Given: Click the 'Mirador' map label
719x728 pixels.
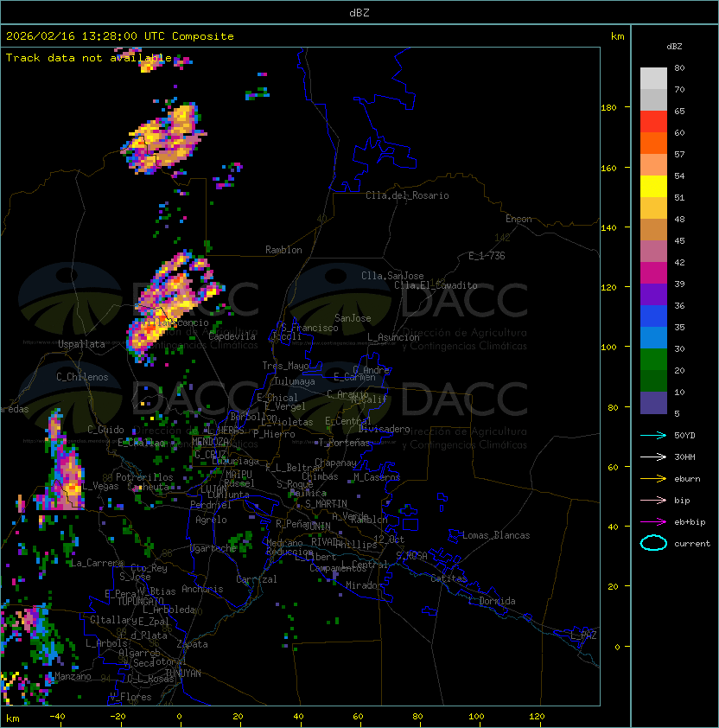Looking at the screenshot, I should coord(365,585).
